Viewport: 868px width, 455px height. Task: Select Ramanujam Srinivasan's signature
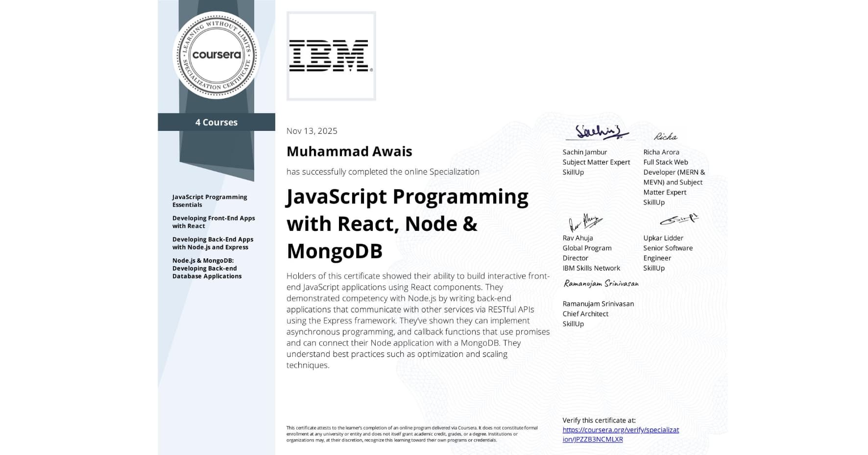[x=600, y=283]
